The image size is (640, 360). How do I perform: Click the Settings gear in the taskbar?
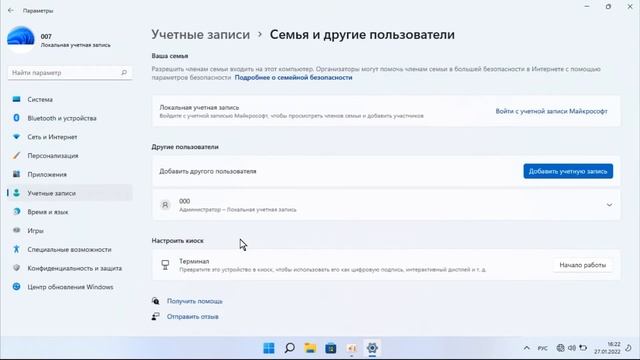(x=372, y=348)
